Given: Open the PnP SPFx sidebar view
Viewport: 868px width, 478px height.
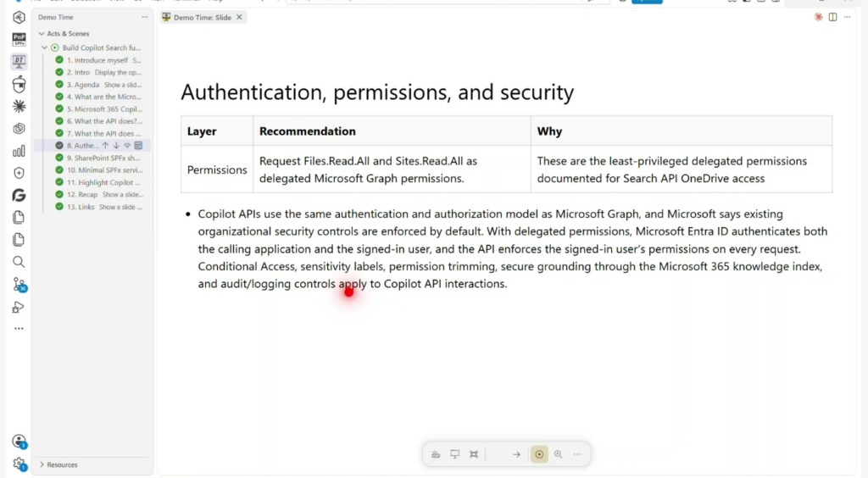Looking at the screenshot, I should click(19, 39).
